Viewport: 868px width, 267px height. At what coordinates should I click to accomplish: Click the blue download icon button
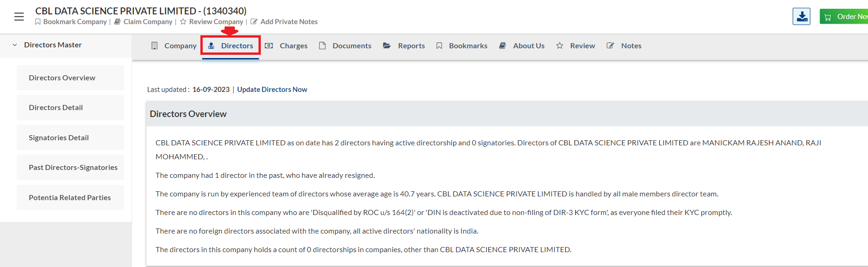click(x=802, y=16)
